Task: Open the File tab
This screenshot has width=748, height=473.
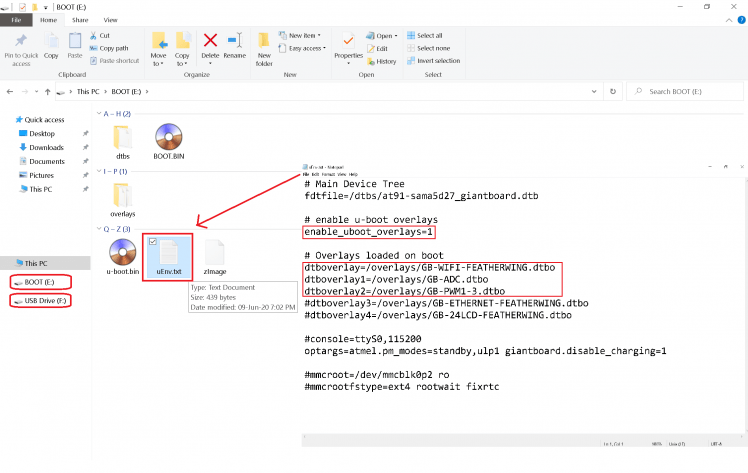Action: [x=16, y=20]
